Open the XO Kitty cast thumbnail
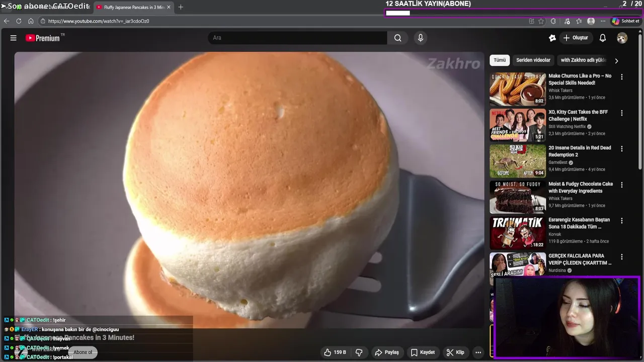 pos(518,125)
